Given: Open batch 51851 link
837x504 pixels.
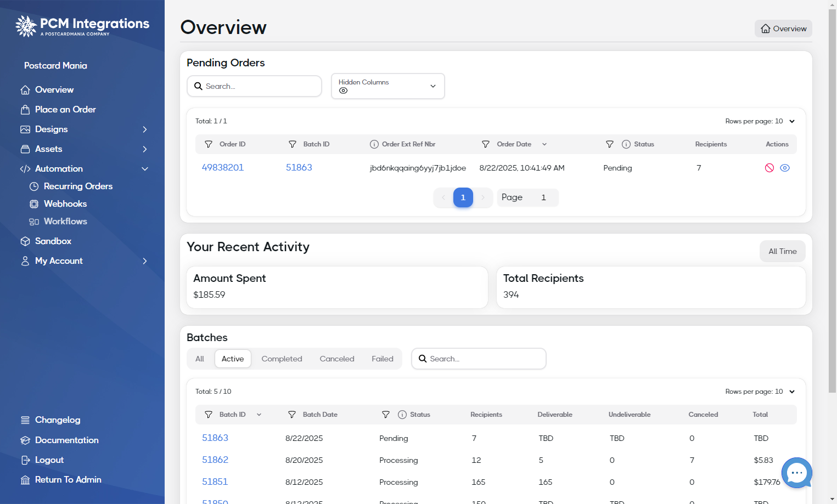Looking at the screenshot, I should click(x=215, y=482).
